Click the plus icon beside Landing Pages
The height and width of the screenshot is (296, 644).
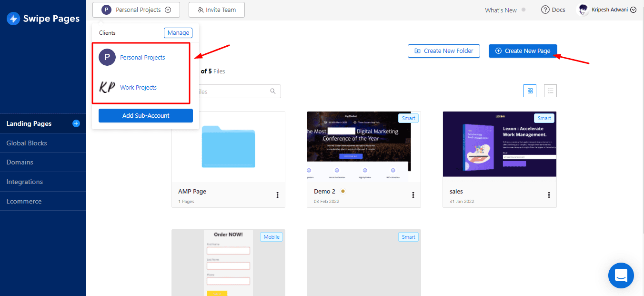(x=76, y=123)
